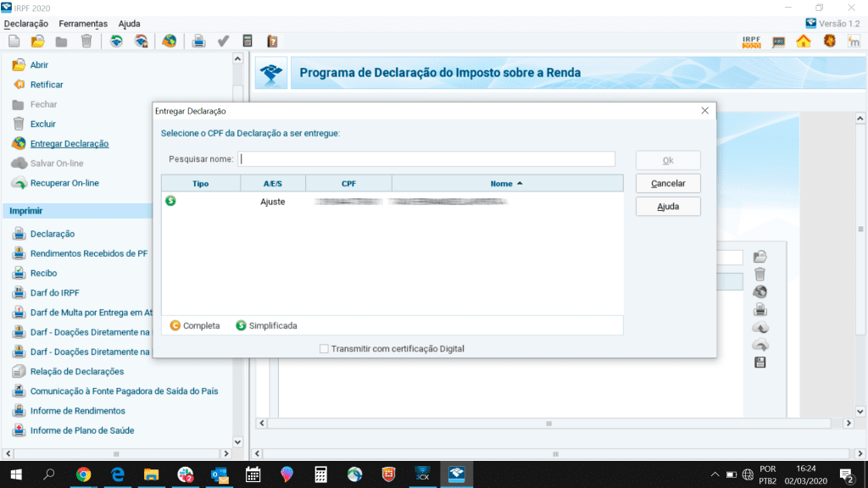
Task: Click the sidebar horizontal scroll-right arrow
Action: pyautogui.click(x=225, y=454)
